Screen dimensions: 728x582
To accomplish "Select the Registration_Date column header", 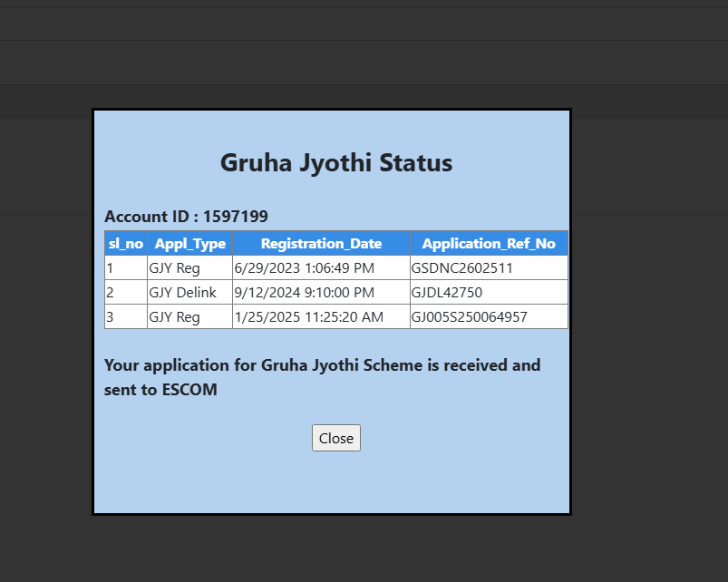I will click(x=321, y=243).
